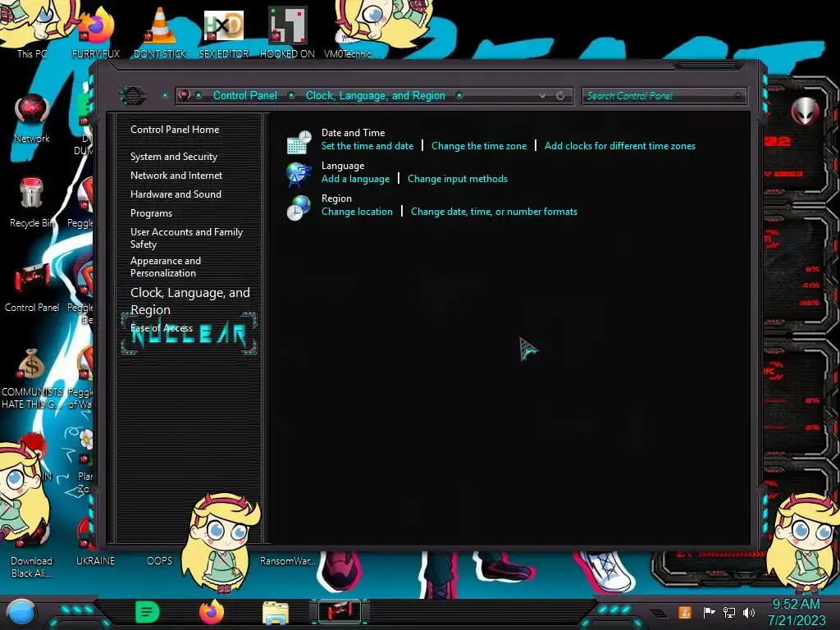Viewport: 840px width, 630px height.
Task: Open Action Center flag tray icon
Action: tap(709, 612)
